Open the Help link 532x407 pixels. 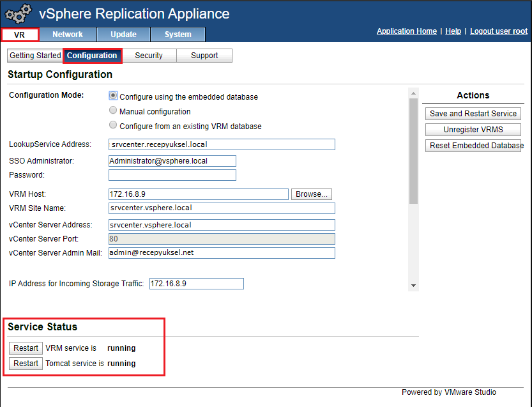coord(453,31)
